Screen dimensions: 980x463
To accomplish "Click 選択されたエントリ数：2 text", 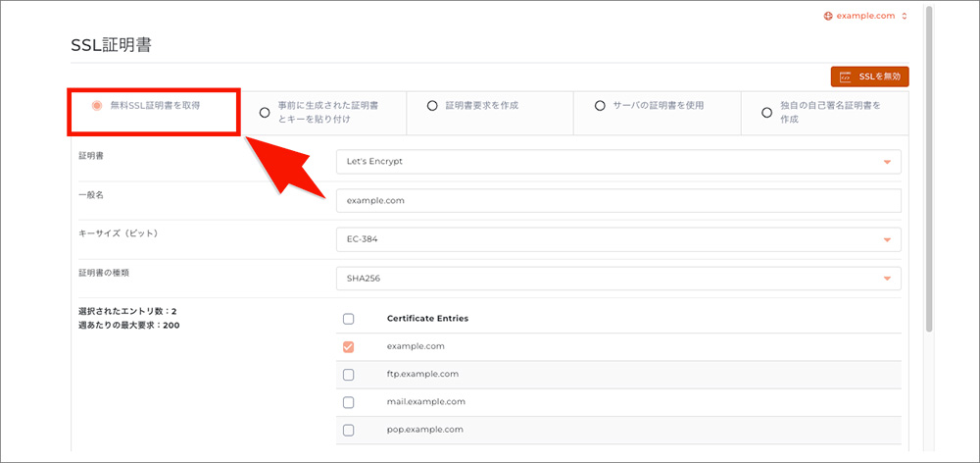I will (127, 311).
